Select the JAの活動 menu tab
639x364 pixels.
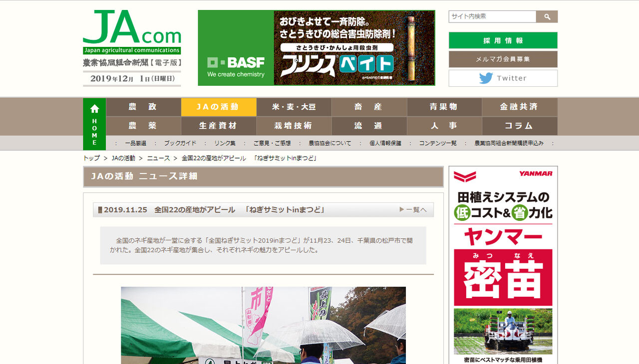tap(219, 107)
